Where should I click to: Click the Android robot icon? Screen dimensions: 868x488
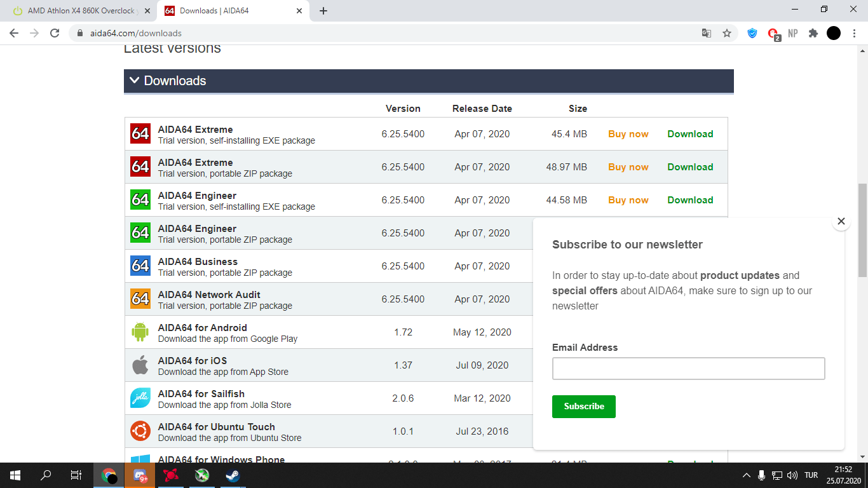[140, 332]
